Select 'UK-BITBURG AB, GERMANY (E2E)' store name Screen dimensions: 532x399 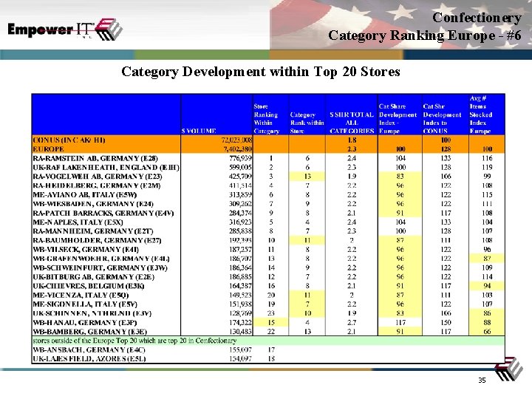(x=94, y=277)
